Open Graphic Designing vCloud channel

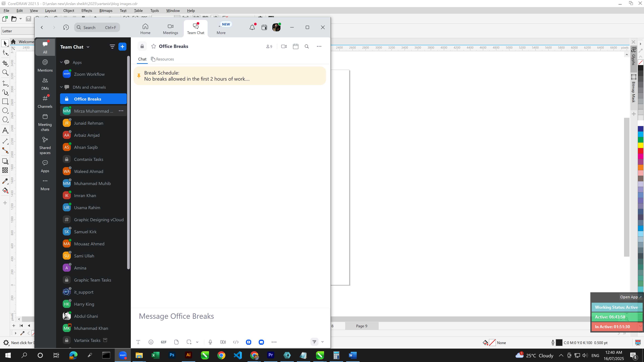tap(93, 220)
